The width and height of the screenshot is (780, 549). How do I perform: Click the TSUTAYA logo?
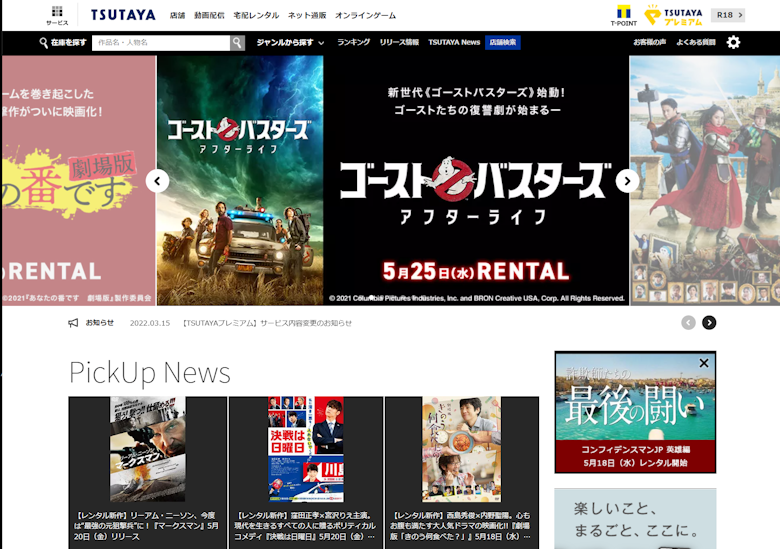point(123,15)
